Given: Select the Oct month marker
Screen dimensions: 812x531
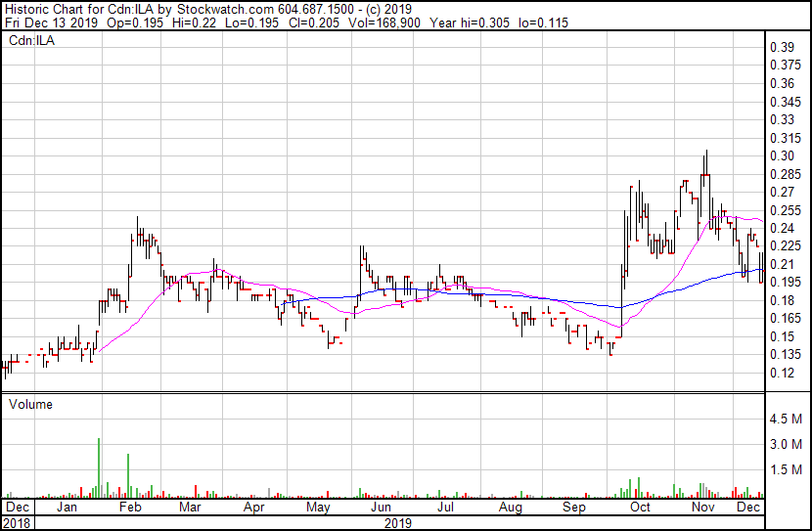Looking at the screenshot, I should [640, 509].
